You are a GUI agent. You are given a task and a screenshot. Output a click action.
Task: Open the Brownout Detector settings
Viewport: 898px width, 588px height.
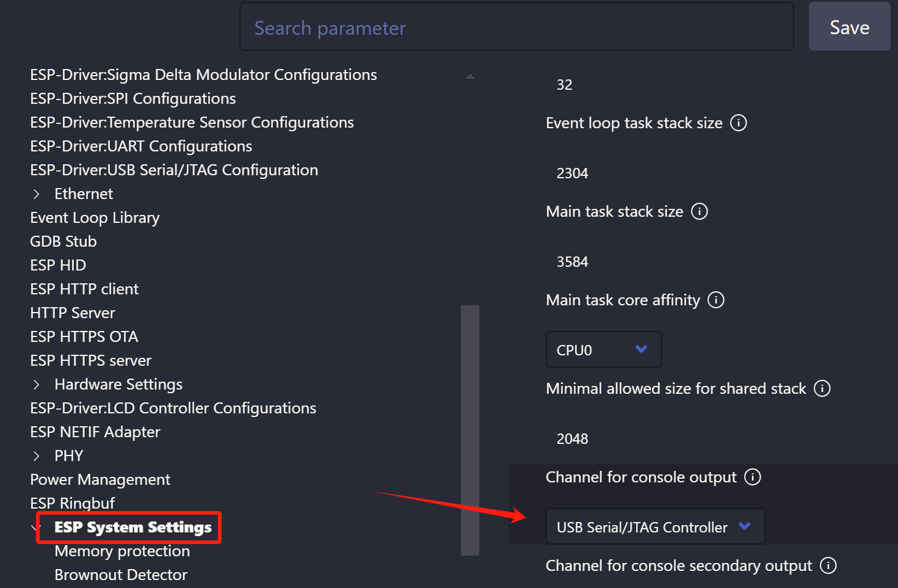pyautogui.click(x=120, y=575)
